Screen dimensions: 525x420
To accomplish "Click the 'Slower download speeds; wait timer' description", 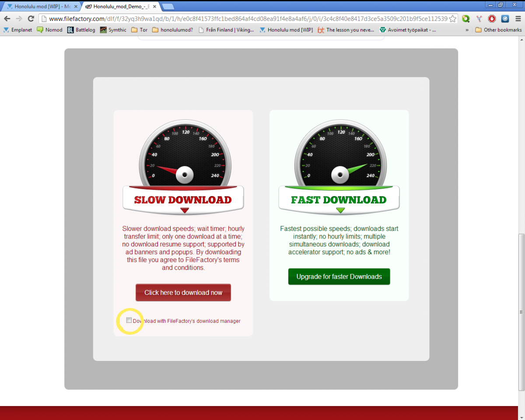I will 183,248.
